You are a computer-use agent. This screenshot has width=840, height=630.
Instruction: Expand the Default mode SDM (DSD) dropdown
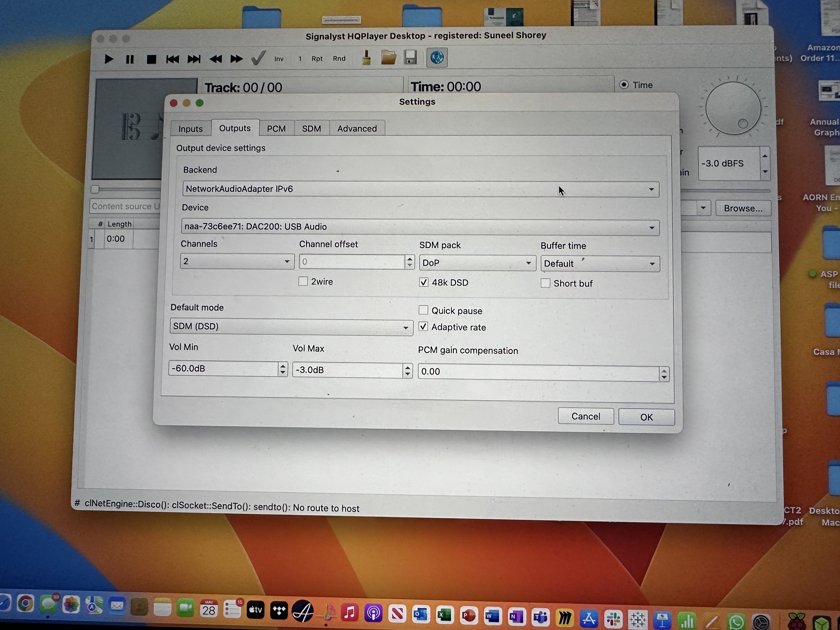291,327
